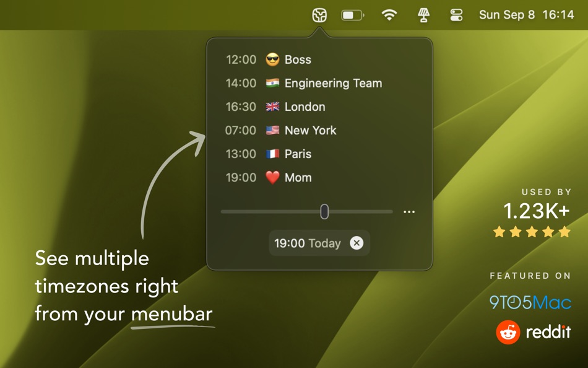588x368 pixels.
Task: Open the ellipsis options menu beside the slider
Action: [x=409, y=211]
